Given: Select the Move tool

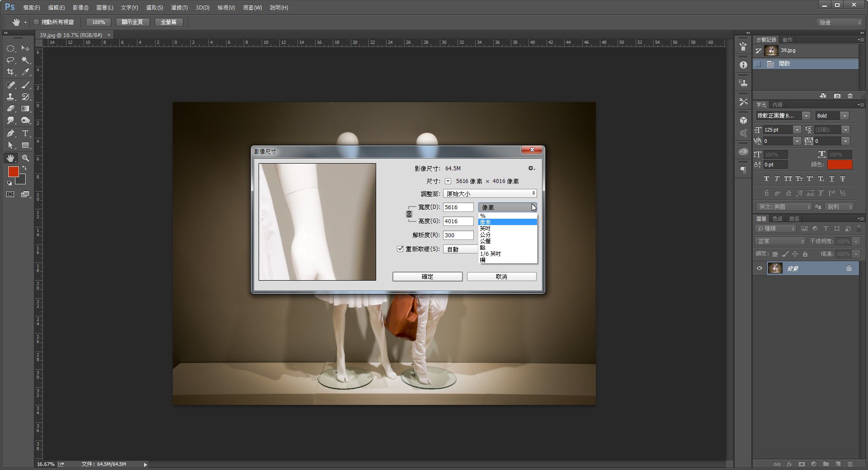Looking at the screenshot, I should click(x=25, y=48).
